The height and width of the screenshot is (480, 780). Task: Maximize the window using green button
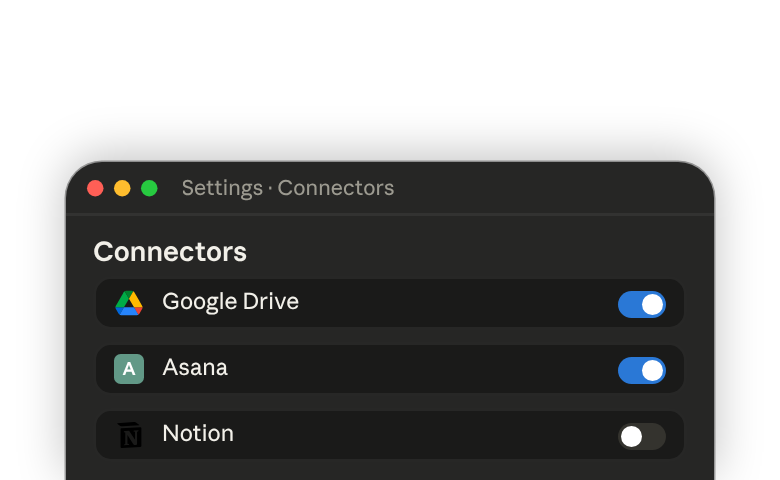tap(149, 189)
